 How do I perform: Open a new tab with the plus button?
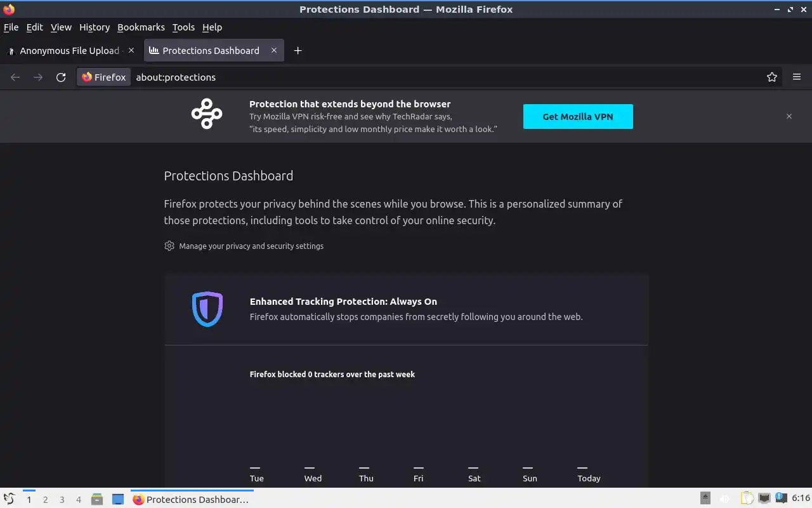pos(298,51)
